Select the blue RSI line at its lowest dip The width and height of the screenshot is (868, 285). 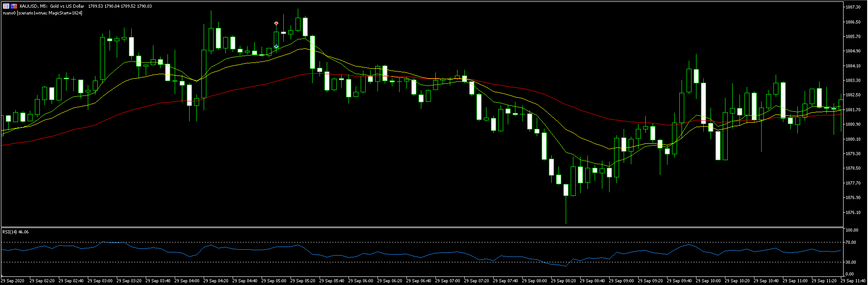565,266
